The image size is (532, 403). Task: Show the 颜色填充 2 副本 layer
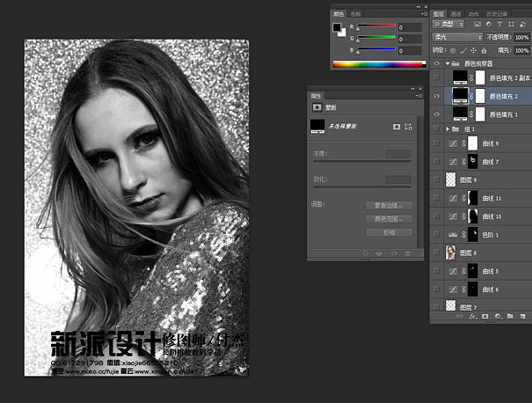[x=438, y=79]
